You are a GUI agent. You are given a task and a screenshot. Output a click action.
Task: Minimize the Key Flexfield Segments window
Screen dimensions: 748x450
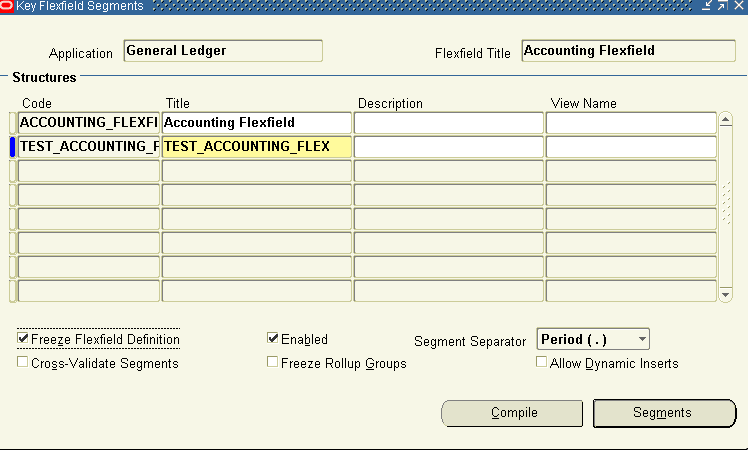(x=707, y=6)
